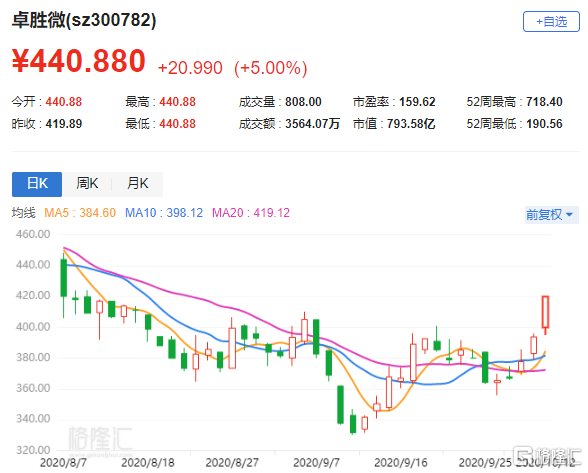The image size is (588, 473).
Task: Click the x-axis date label 2020/8/27
Action: click(232, 462)
